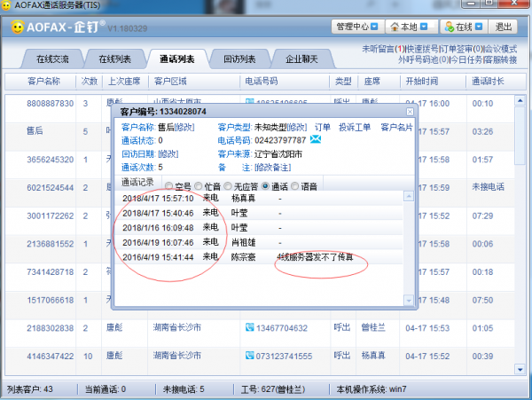Open the 投诉工单 link in customer popup

(355, 128)
